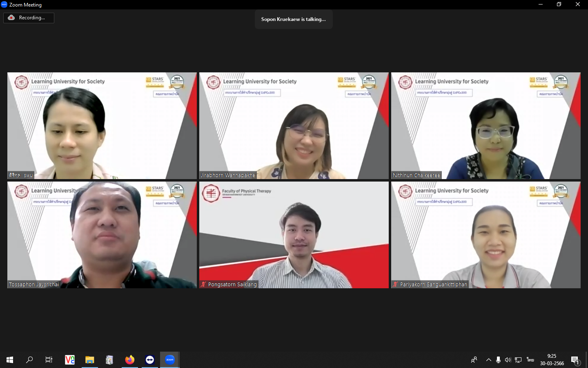Viewport: 588px width, 368px height.
Task: Select Tossaphon Jaysrichai's video tile
Action: click(102, 235)
